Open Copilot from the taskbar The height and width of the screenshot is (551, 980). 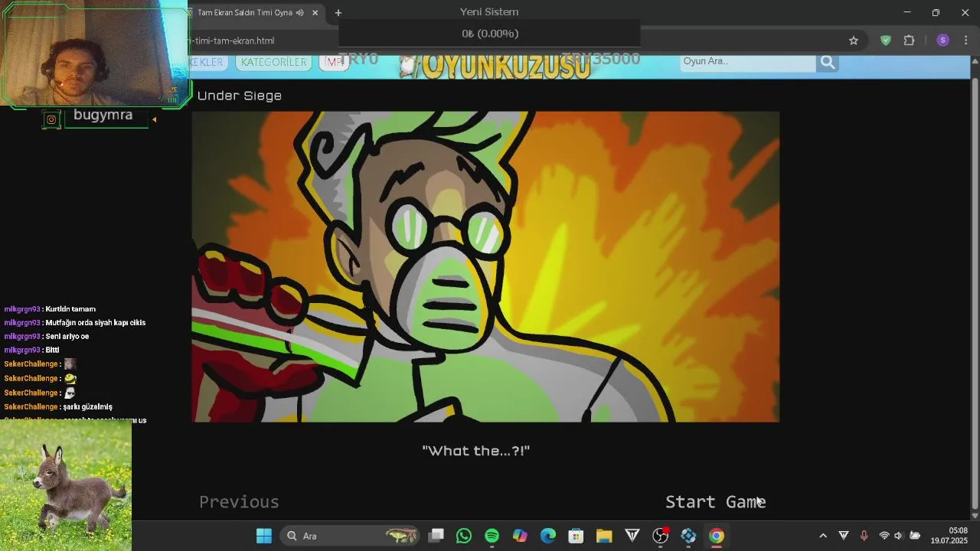point(520,536)
